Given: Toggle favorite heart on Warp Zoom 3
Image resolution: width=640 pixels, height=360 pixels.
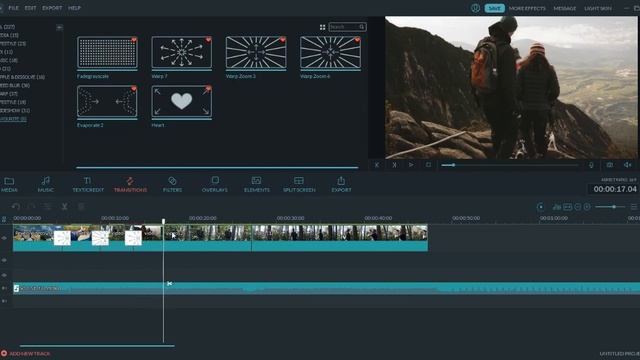Looking at the screenshot, I should [282, 40].
